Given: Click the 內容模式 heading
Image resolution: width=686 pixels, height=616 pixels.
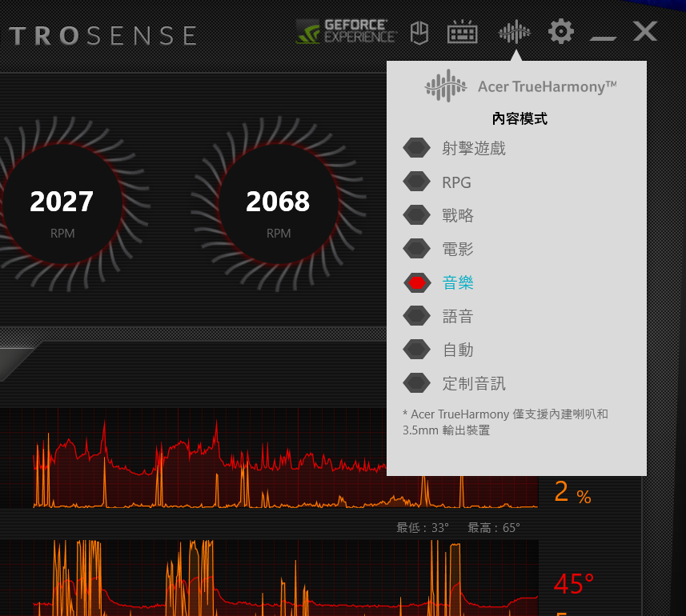Looking at the screenshot, I should click(x=520, y=118).
